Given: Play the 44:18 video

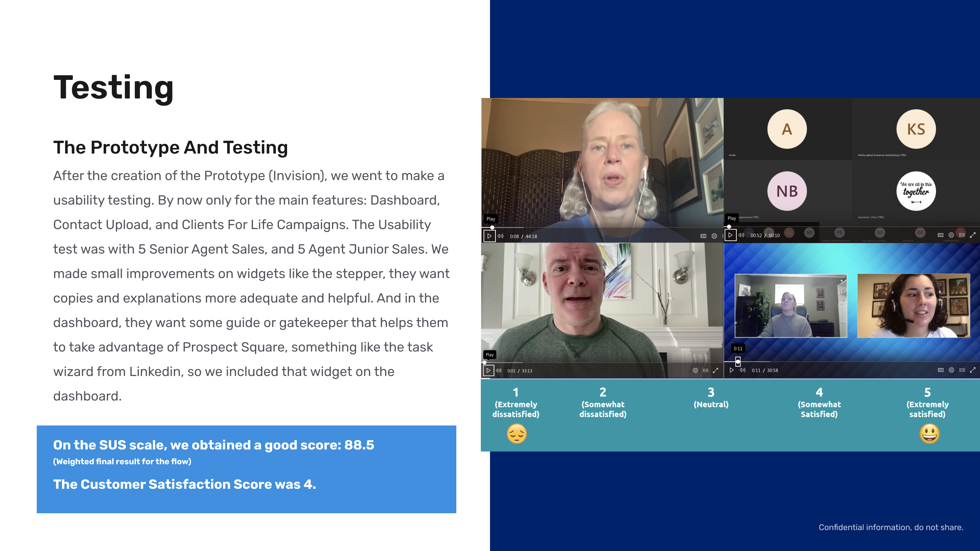Looking at the screenshot, I should coord(489,236).
